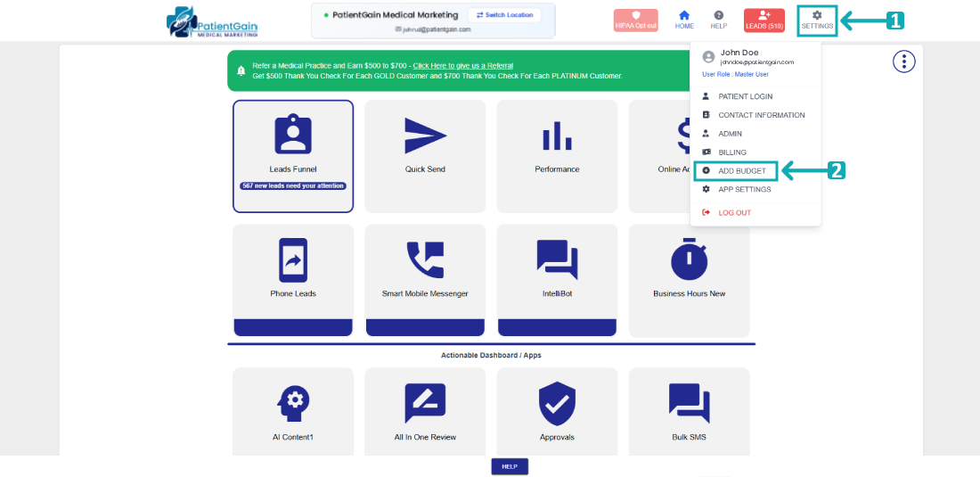980x477 pixels.
Task: Open the Phone Leads tile
Action: 293,280
